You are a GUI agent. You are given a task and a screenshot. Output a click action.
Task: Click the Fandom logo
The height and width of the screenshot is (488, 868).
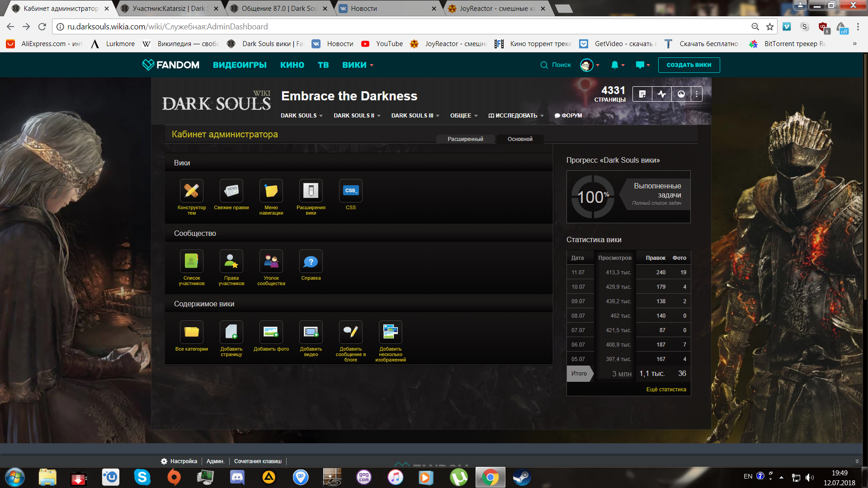coord(170,65)
